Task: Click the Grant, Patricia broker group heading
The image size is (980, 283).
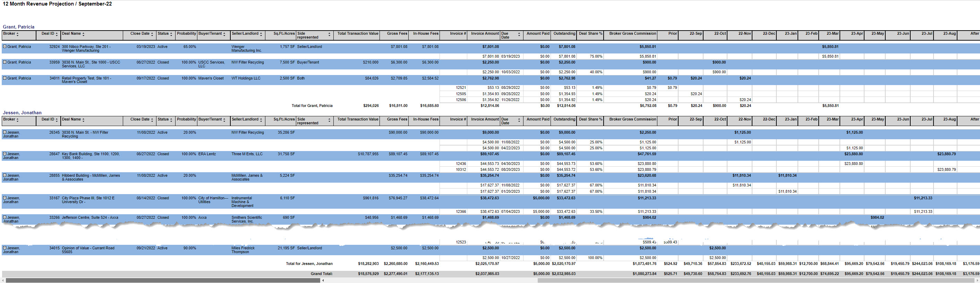Action: (19, 27)
